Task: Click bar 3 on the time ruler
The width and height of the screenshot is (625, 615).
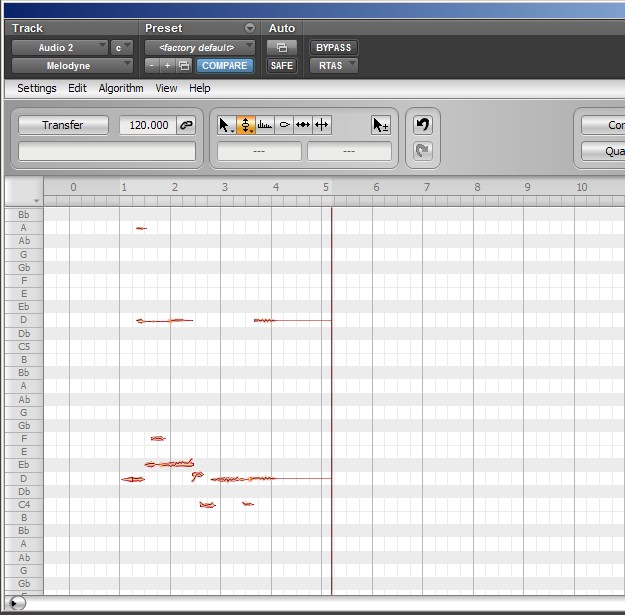Action: (225, 187)
